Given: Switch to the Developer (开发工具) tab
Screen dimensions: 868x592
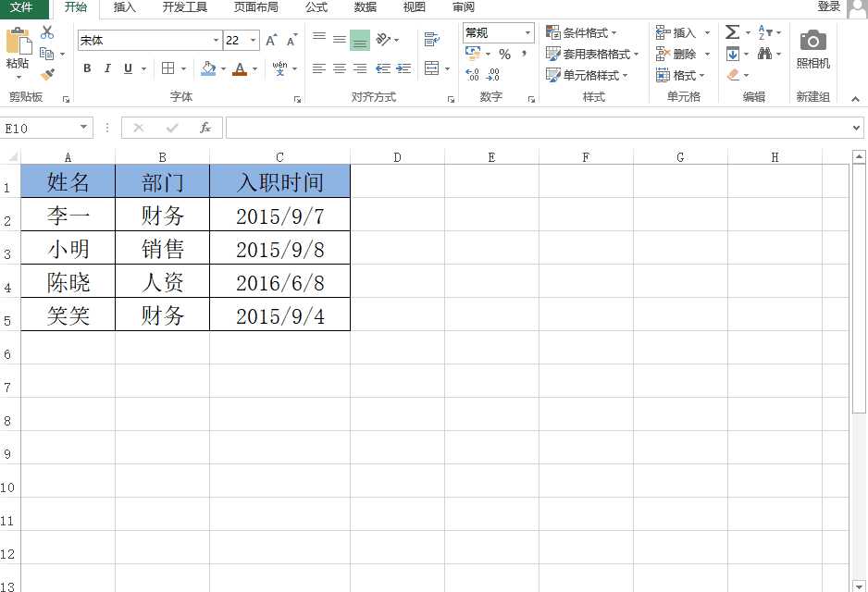Looking at the screenshot, I should click(185, 7).
